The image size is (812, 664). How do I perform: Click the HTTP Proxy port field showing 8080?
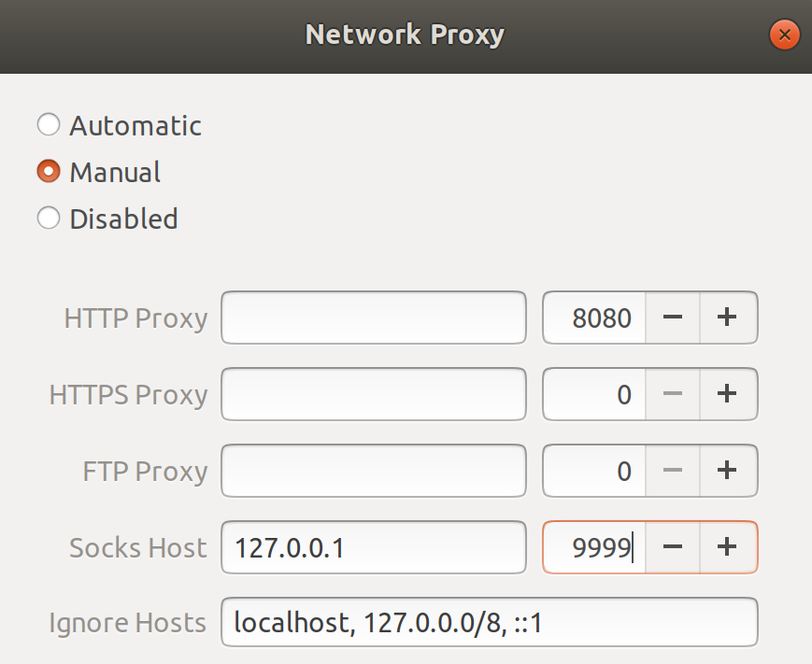tap(594, 318)
